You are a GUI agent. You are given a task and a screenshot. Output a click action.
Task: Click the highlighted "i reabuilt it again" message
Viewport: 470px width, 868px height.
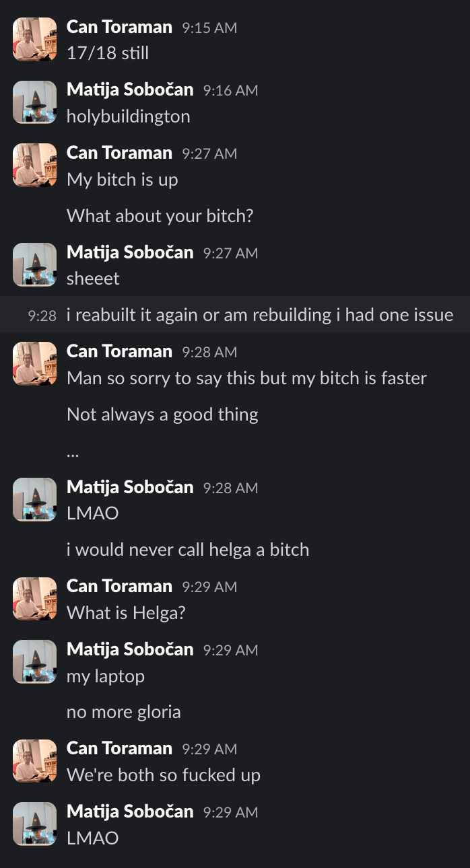click(x=259, y=314)
